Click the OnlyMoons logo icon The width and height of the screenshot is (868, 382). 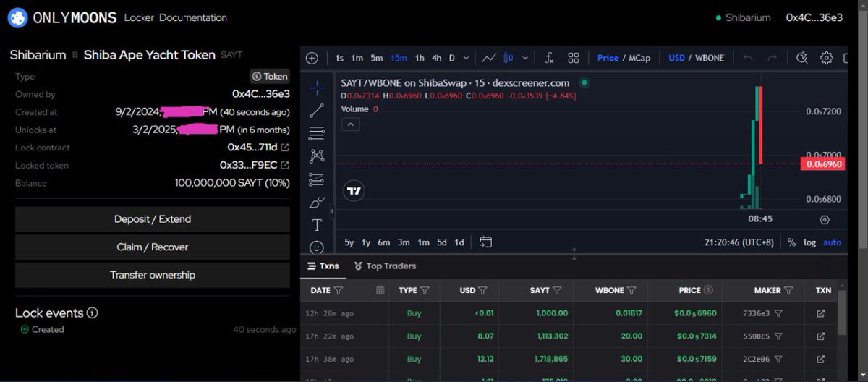[x=17, y=17]
